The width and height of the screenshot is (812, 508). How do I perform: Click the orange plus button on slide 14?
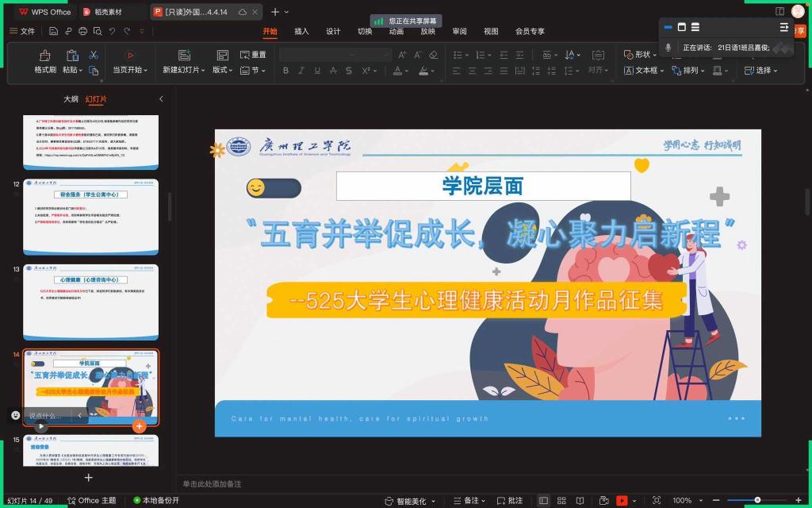pyautogui.click(x=140, y=426)
